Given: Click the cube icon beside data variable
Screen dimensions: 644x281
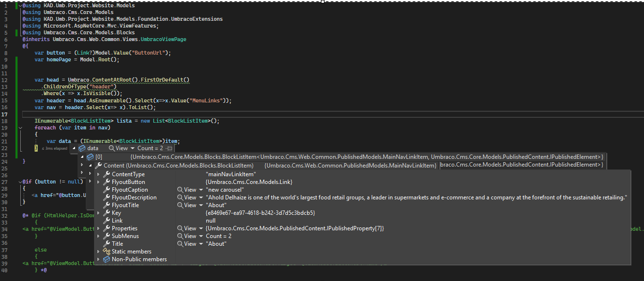Looking at the screenshot, I should click(x=82, y=149).
